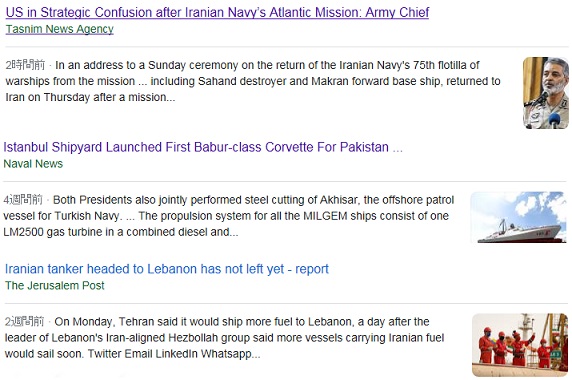Select the snippet mentioning the LM2500 gas turbine
The image size is (572, 380).
pyautogui.click(x=229, y=216)
